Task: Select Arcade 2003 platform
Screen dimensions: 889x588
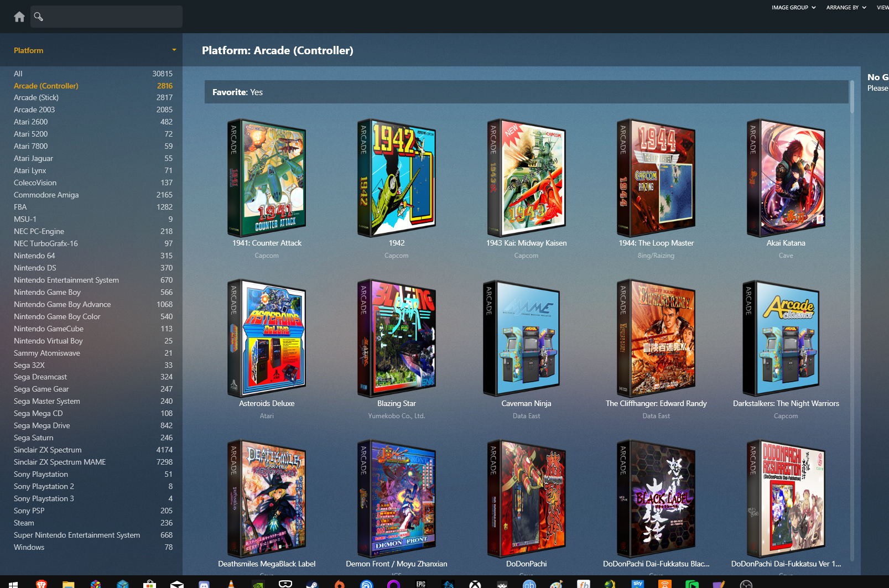Action: 93,110
